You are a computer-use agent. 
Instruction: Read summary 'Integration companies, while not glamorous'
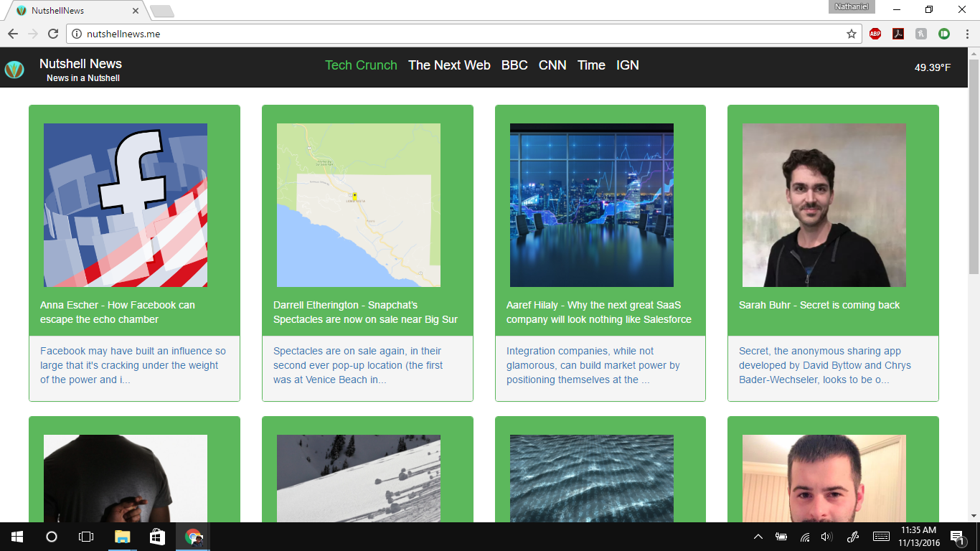pyautogui.click(x=593, y=365)
